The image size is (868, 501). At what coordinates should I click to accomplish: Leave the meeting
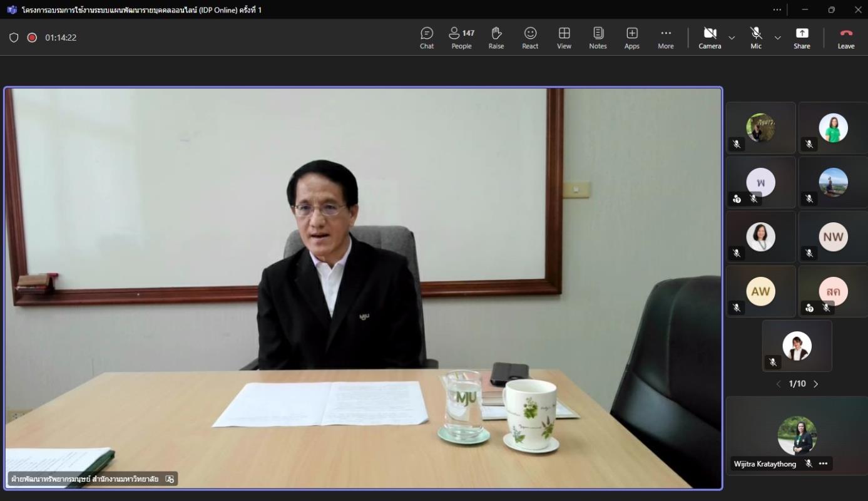[846, 38]
